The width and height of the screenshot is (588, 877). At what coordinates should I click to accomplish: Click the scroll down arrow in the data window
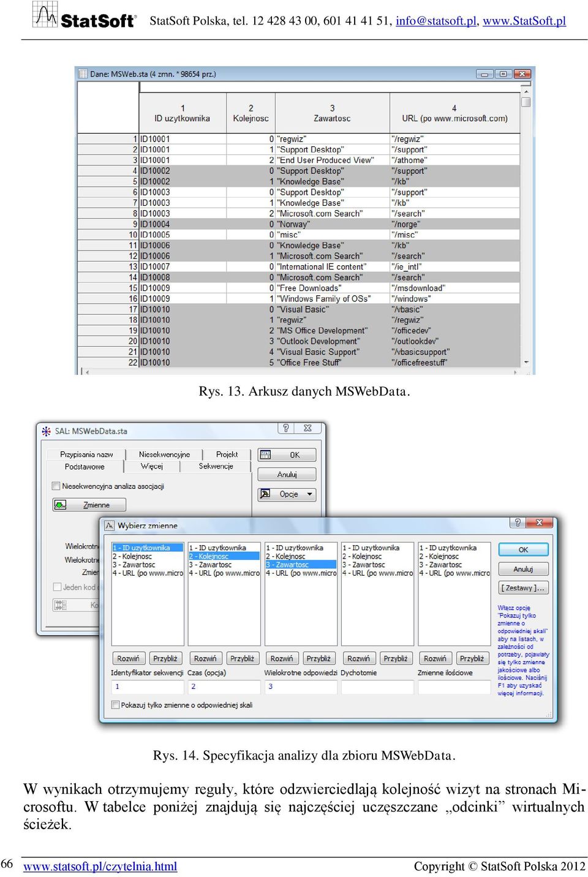(x=526, y=362)
